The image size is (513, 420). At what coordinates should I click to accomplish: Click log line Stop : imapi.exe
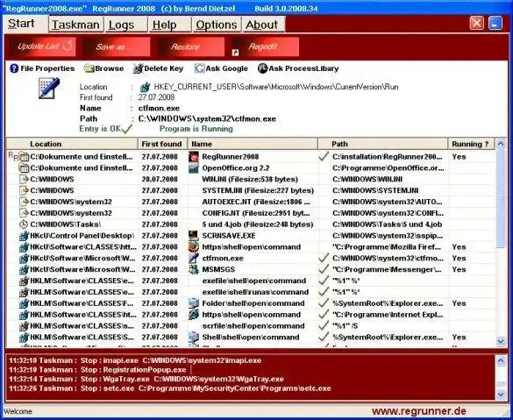click(x=135, y=360)
